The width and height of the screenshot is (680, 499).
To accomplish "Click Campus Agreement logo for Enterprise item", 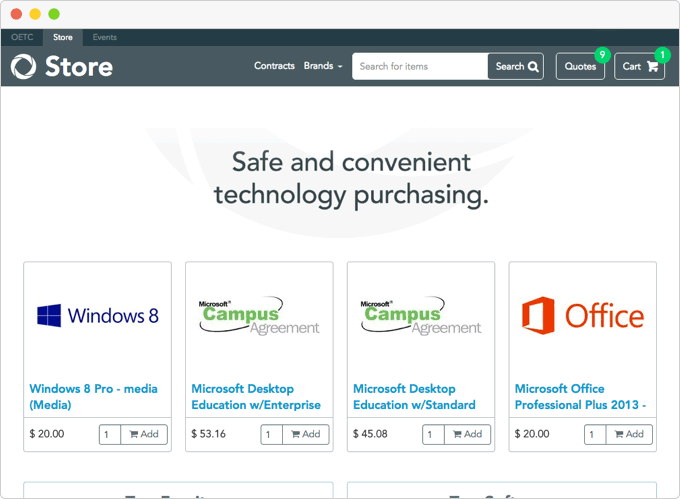I will pos(259,316).
